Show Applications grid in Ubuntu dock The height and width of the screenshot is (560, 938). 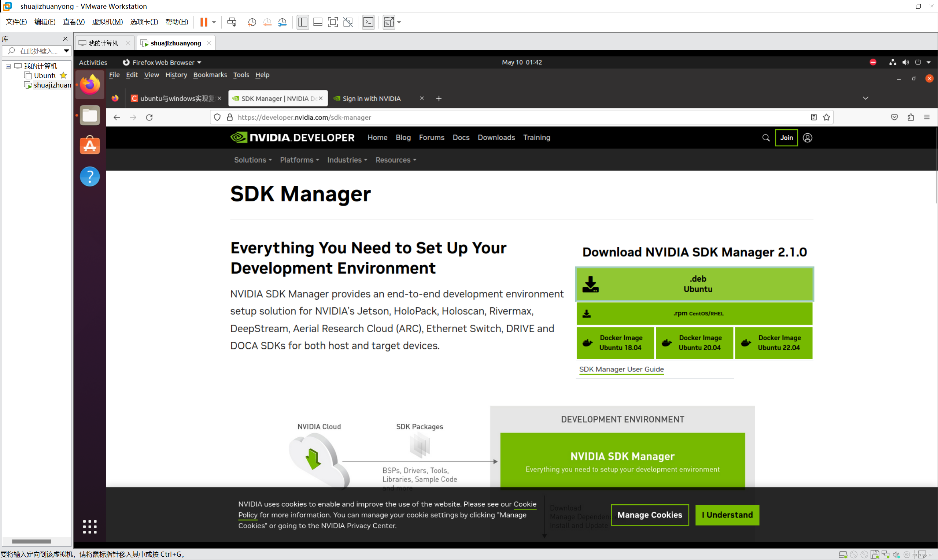coord(89,526)
